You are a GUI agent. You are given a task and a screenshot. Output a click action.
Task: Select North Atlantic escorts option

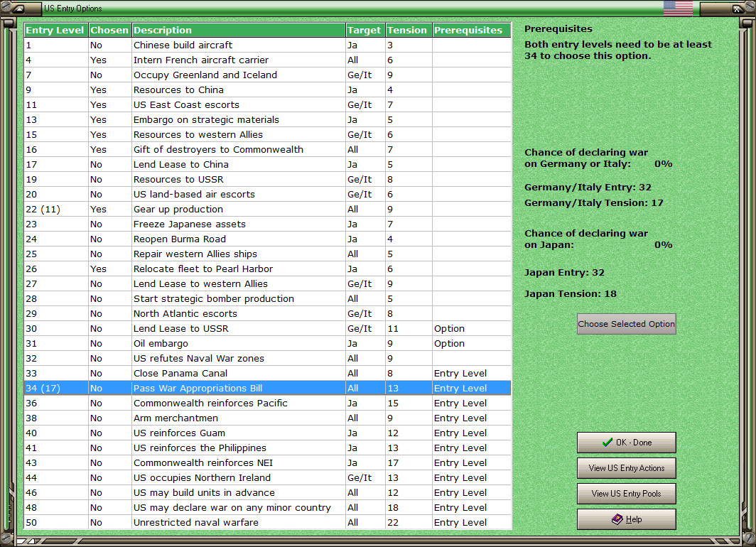(x=268, y=314)
